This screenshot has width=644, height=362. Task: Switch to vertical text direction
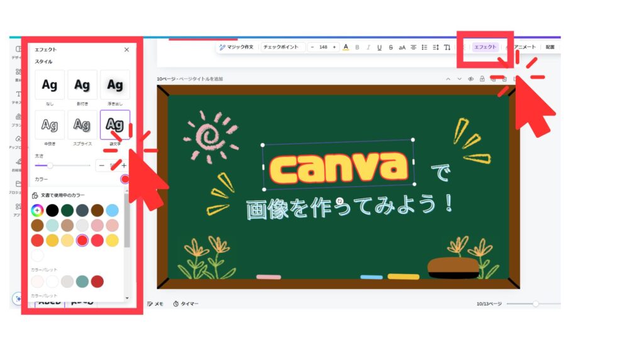pos(447,47)
